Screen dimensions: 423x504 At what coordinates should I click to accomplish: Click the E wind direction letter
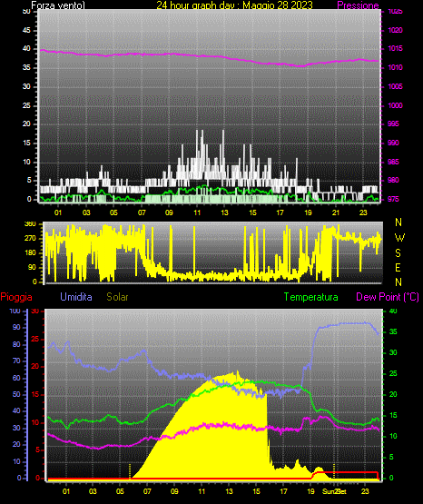pyautogui.click(x=398, y=267)
